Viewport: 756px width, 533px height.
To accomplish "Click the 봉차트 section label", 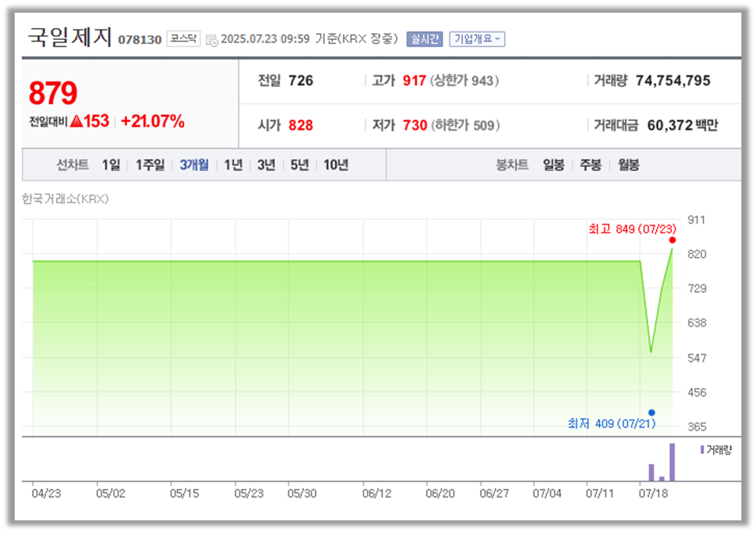I will 512,165.
